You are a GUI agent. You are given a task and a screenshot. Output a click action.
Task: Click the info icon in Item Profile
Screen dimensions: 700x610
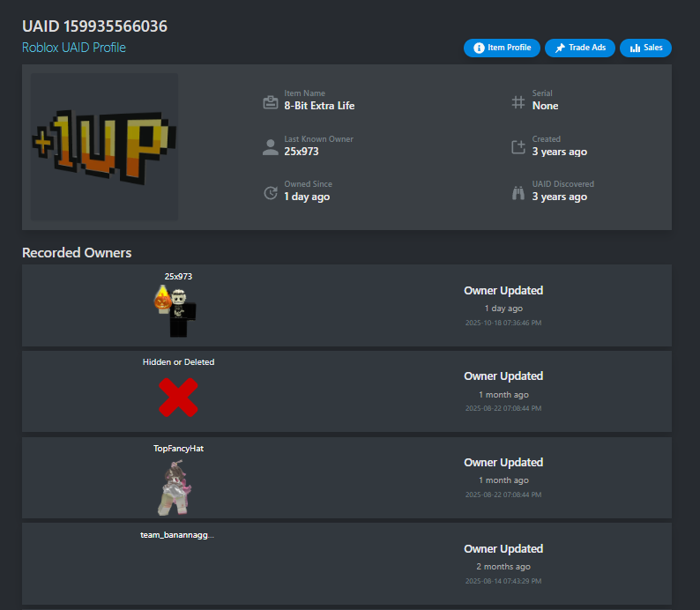[x=479, y=48]
